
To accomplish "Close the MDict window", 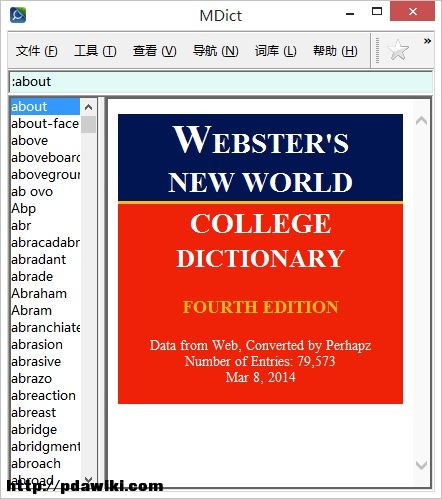I will (x=413, y=12).
